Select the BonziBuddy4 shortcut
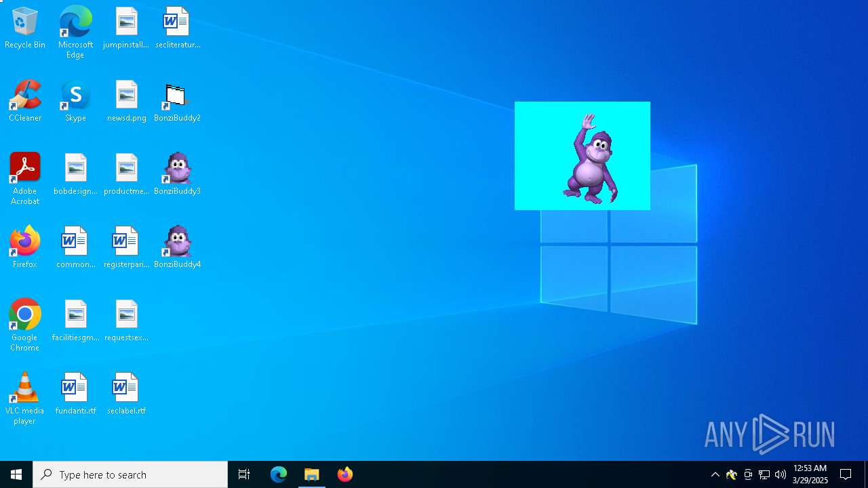 pos(177,248)
